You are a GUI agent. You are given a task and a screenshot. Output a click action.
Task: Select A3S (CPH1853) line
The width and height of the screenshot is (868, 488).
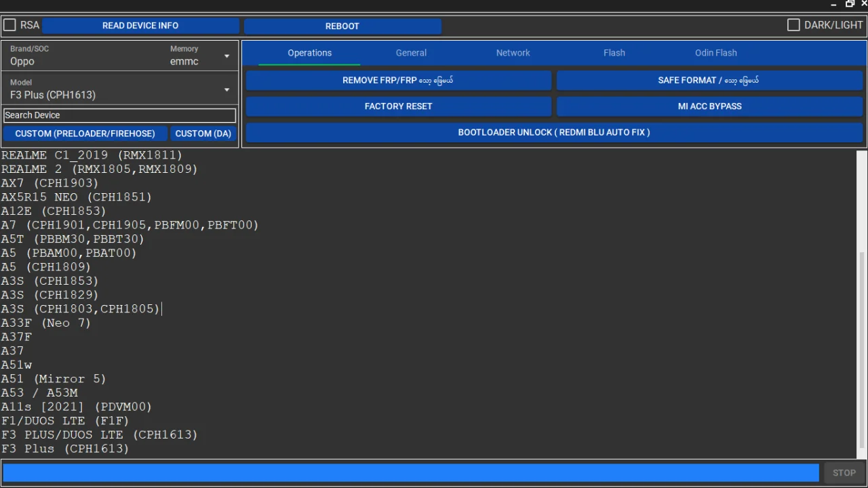click(50, 281)
